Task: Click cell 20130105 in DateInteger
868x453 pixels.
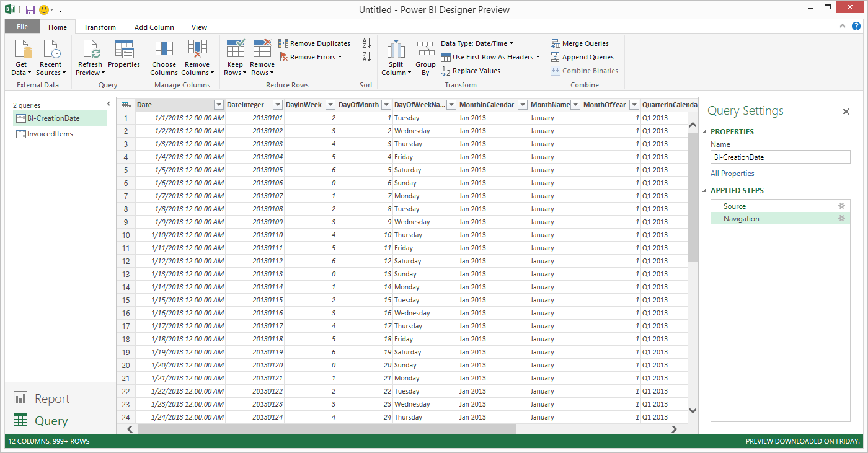Action: point(255,170)
